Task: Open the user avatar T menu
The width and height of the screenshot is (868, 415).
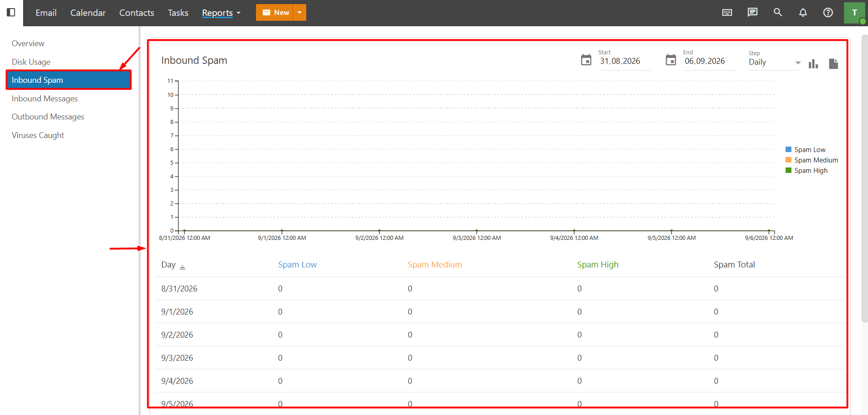Action: click(x=854, y=13)
